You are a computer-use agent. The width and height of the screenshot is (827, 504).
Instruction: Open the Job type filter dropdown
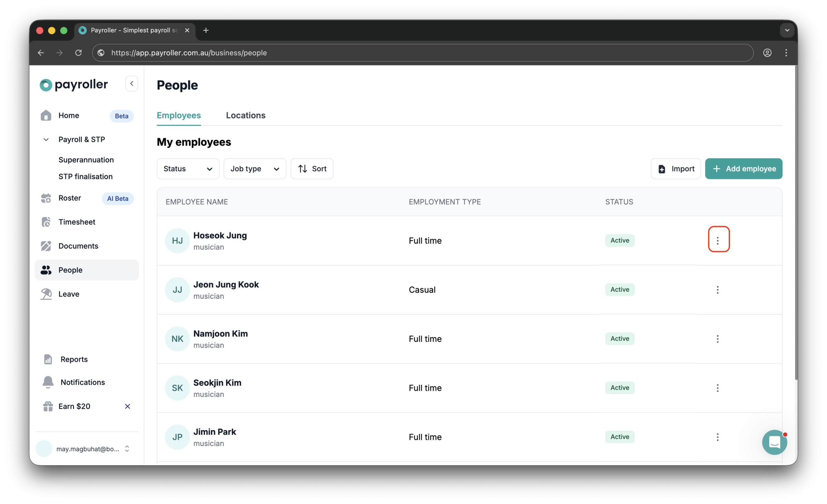click(255, 169)
